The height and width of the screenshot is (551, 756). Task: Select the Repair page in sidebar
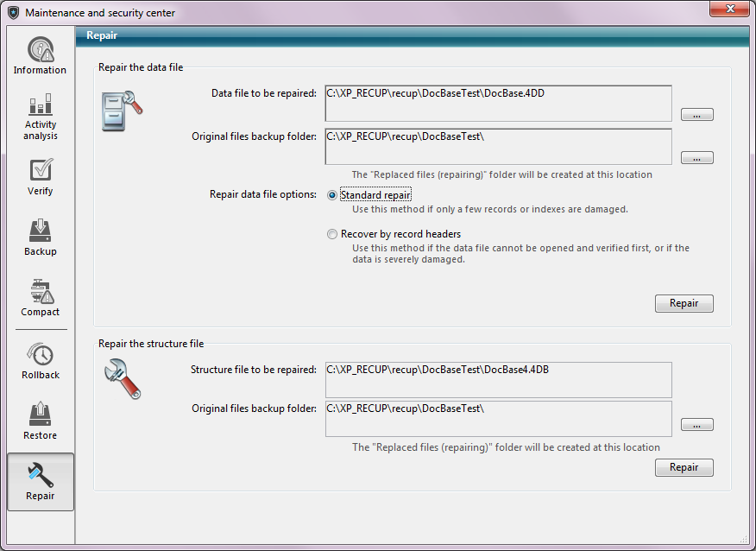pyautogui.click(x=41, y=482)
